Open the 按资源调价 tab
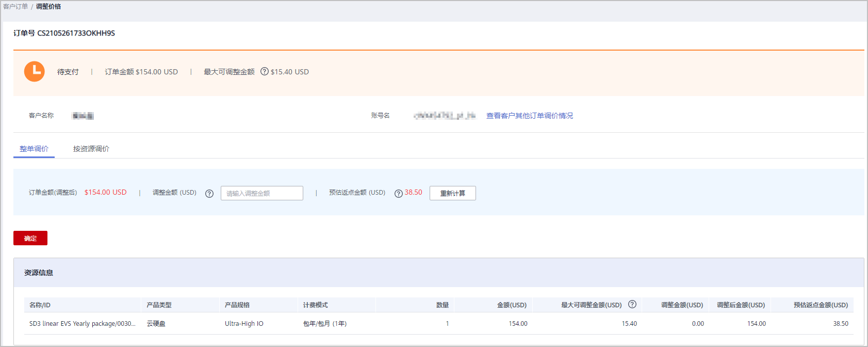 [91, 149]
